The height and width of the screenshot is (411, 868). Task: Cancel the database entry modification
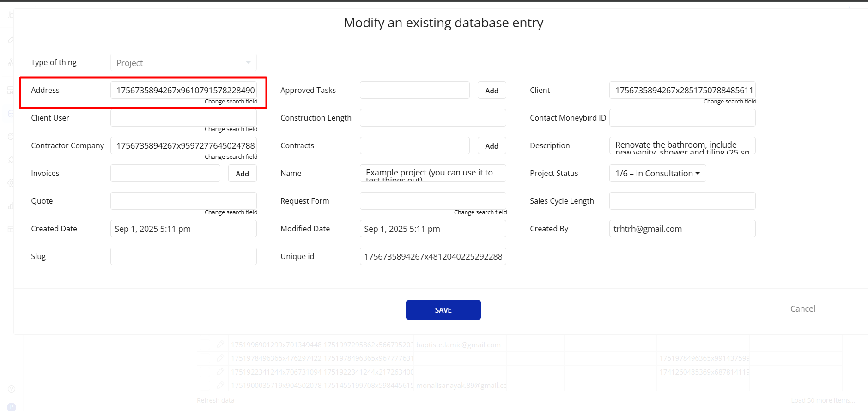802,309
